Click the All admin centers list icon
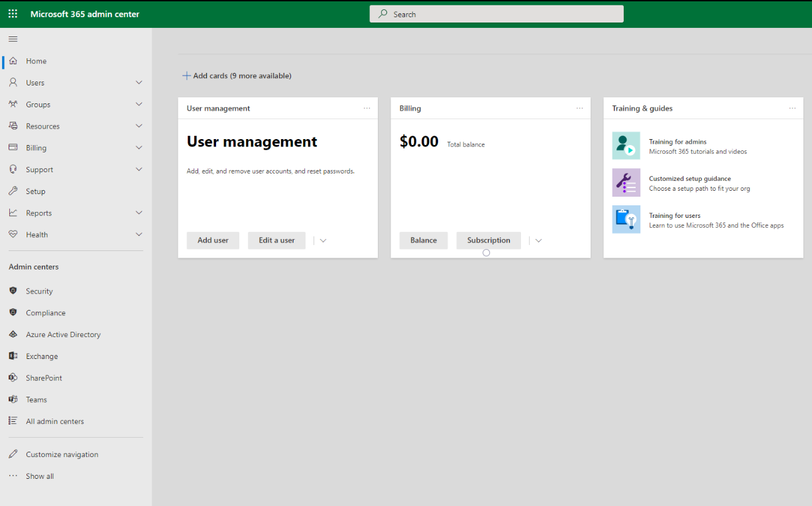The image size is (812, 506). pyautogui.click(x=13, y=421)
